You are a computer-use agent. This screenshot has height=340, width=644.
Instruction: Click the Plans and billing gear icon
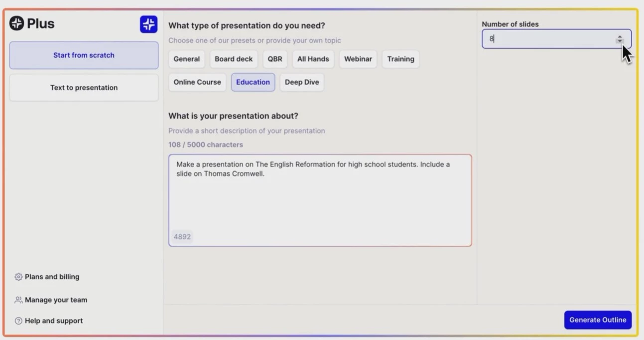[x=18, y=277]
